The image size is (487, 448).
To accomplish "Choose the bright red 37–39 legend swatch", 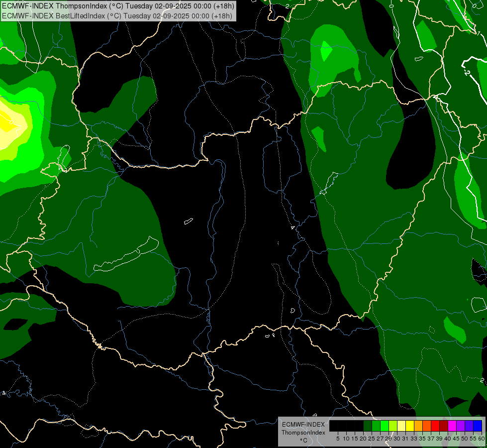I will coord(435,426).
